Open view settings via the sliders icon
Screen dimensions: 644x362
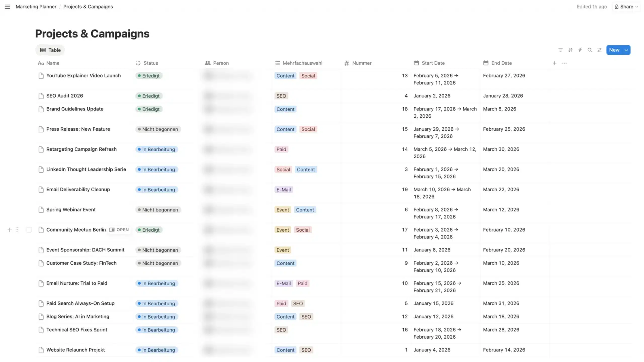(x=599, y=50)
